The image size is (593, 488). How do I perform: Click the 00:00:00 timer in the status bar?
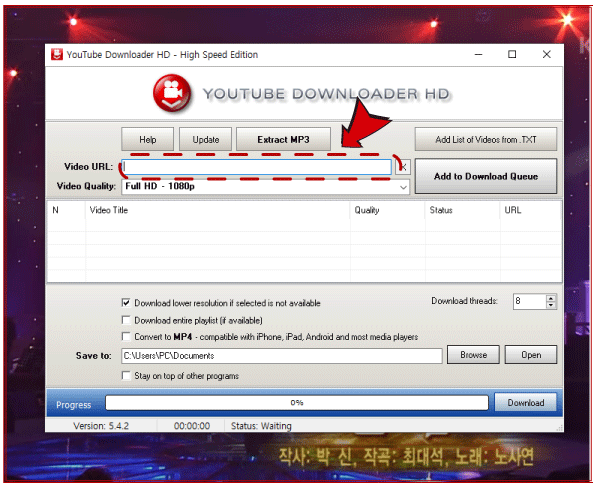point(192,426)
